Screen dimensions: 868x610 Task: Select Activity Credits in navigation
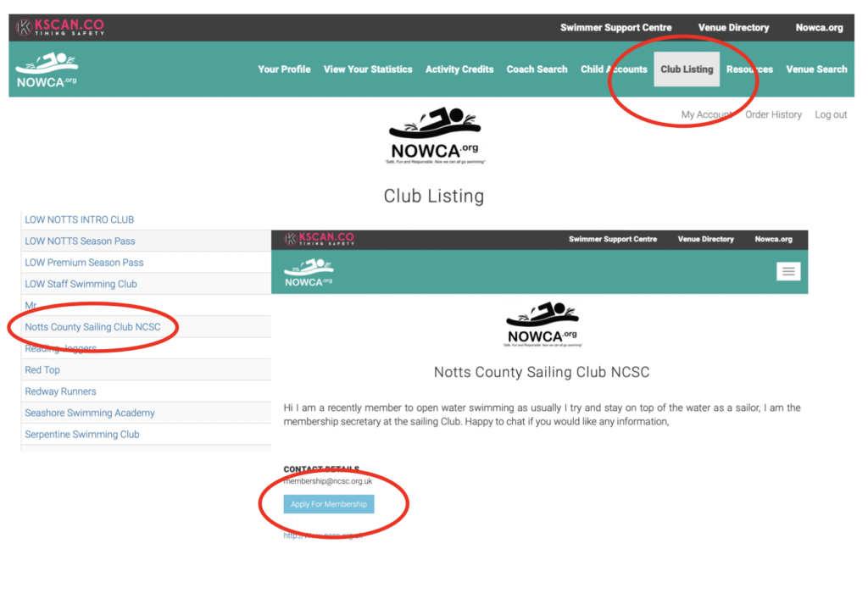pos(459,69)
